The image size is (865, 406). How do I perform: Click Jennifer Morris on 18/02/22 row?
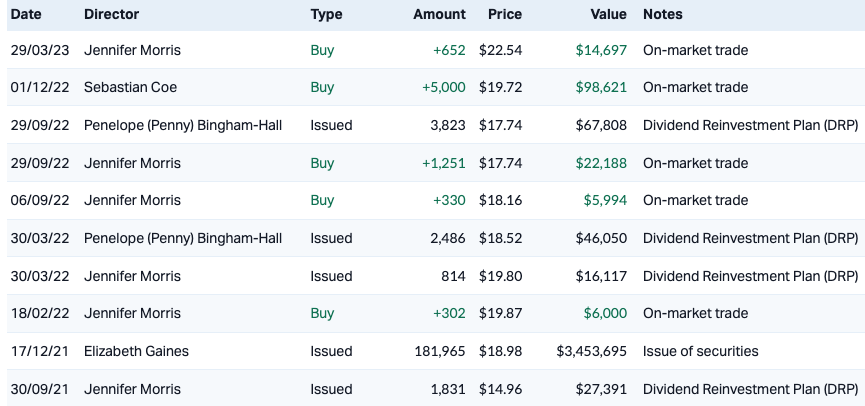[132, 313]
